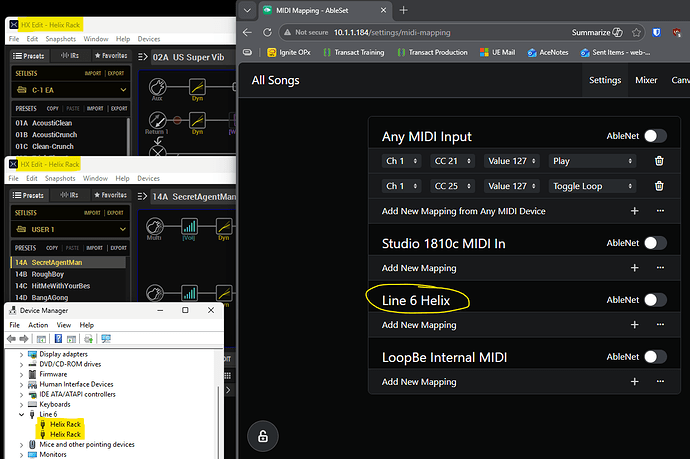The width and height of the screenshot is (690, 459).
Task: Switch to the Settings tab in AbleSet
Action: pos(605,80)
